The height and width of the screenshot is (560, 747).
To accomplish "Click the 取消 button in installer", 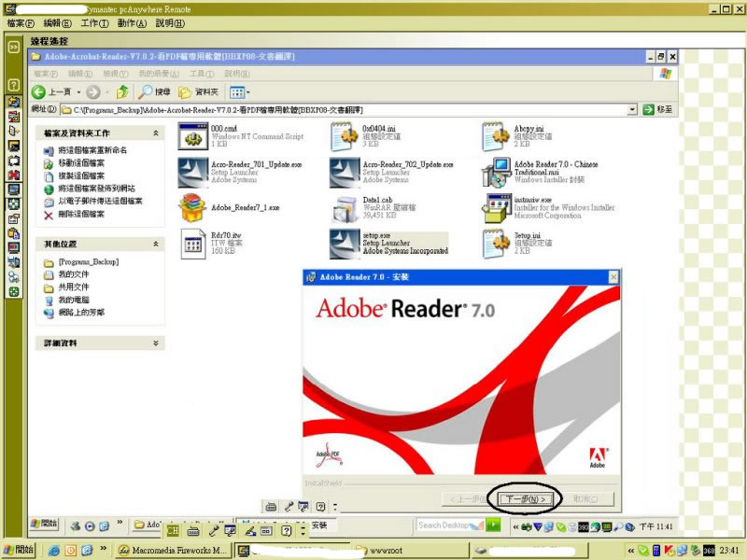I will (x=585, y=498).
